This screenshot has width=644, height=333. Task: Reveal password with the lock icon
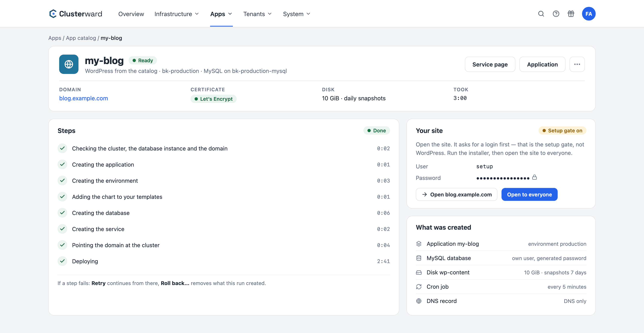coord(535,177)
